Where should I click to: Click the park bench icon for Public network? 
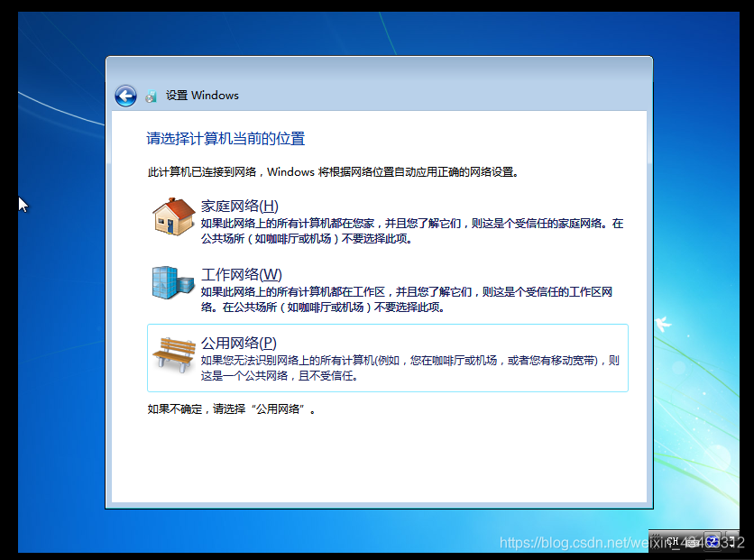coord(173,354)
